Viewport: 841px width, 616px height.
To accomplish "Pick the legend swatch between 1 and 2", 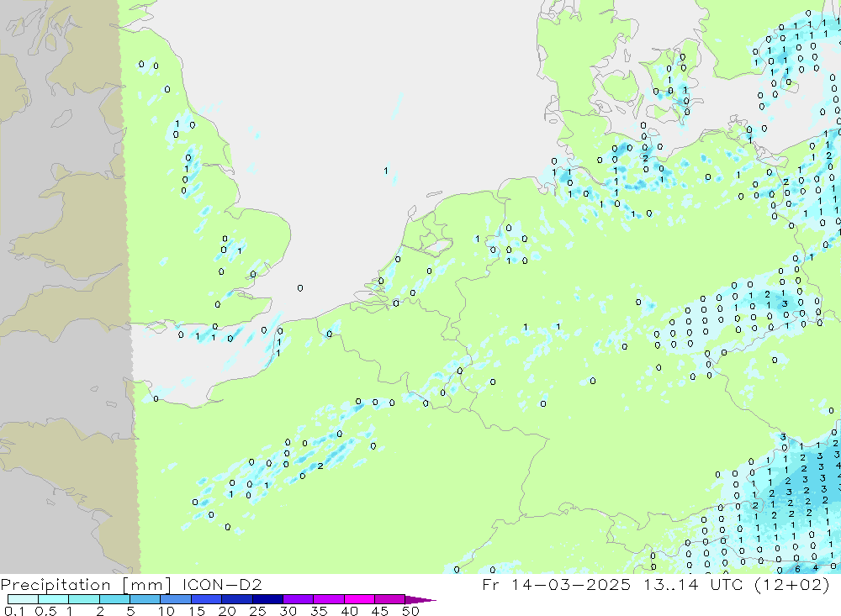I will point(84,599).
